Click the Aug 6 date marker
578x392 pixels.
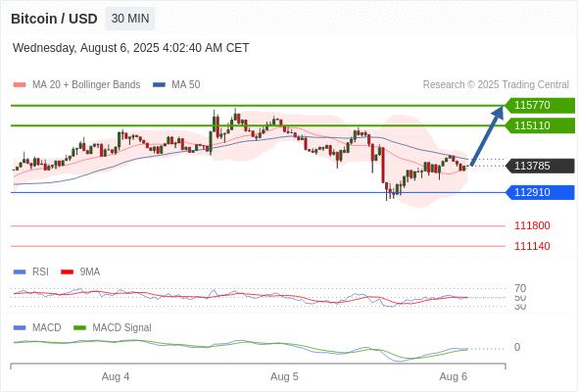tap(453, 377)
